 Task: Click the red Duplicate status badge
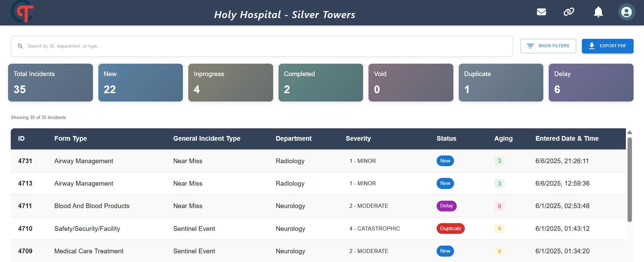click(450, 228)
